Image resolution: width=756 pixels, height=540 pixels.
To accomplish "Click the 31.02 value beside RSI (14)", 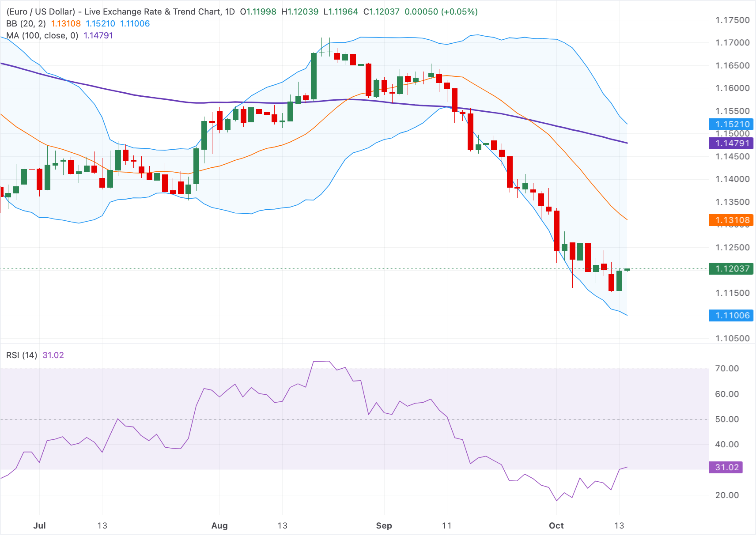I will click(53, 355).
